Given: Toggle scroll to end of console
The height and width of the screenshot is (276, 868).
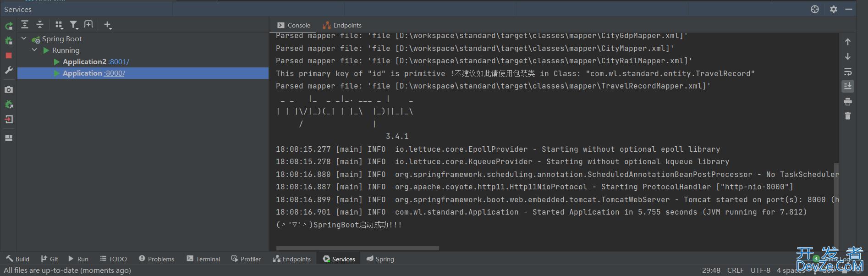Looking at the screenshot, I should (x=848, y=86).
